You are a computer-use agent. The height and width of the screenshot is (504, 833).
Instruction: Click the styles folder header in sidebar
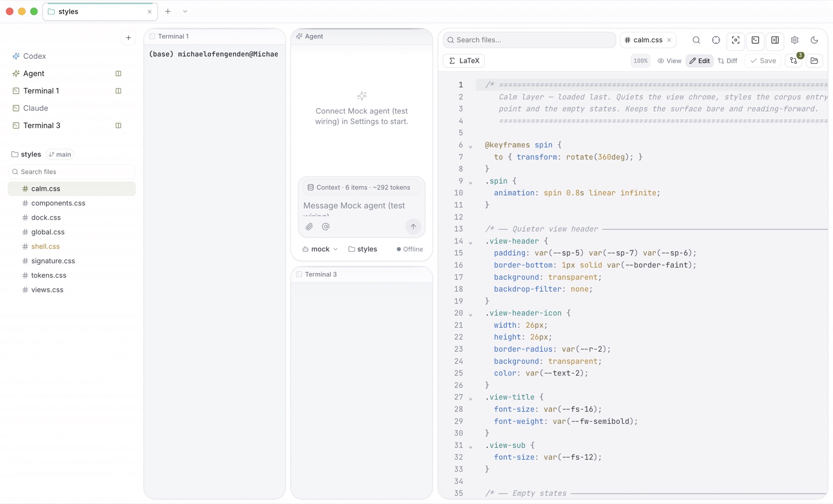26,154
